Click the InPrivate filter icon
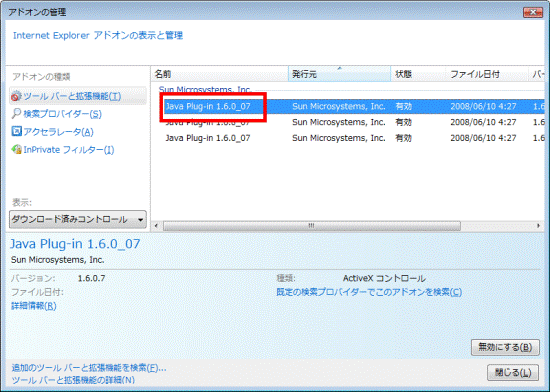Screen dimensions: 550x392 click(x=16, y=150)
